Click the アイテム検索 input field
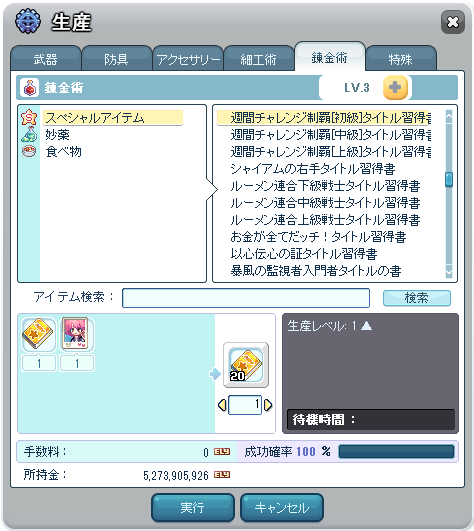This screenshot has height=531, width=474. tap(246, 298)
